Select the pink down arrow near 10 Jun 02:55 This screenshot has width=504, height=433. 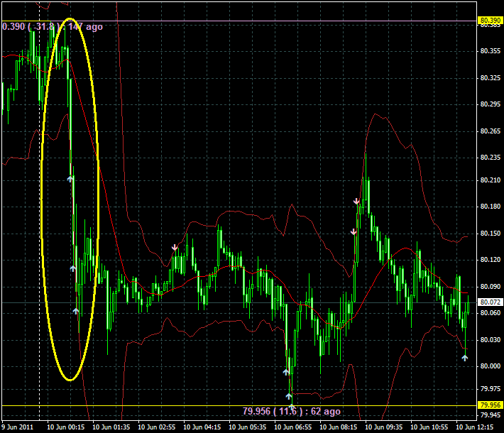(x=175, y=247)
